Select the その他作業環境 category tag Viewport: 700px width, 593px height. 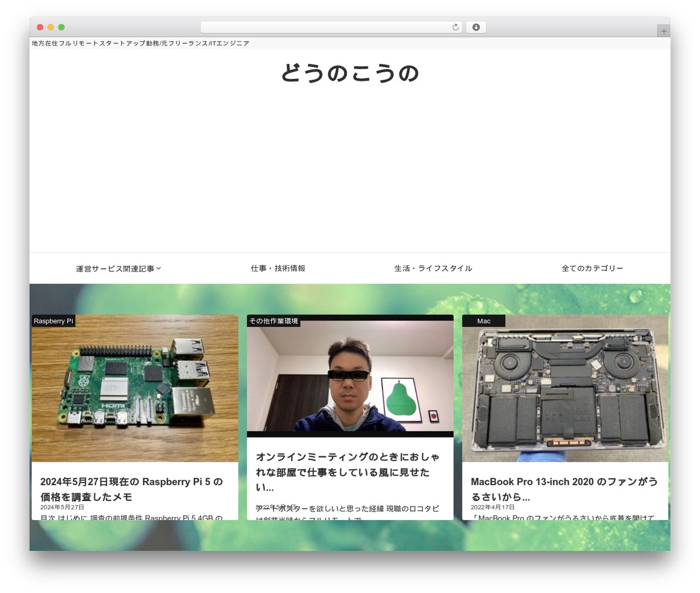point(273,321)
